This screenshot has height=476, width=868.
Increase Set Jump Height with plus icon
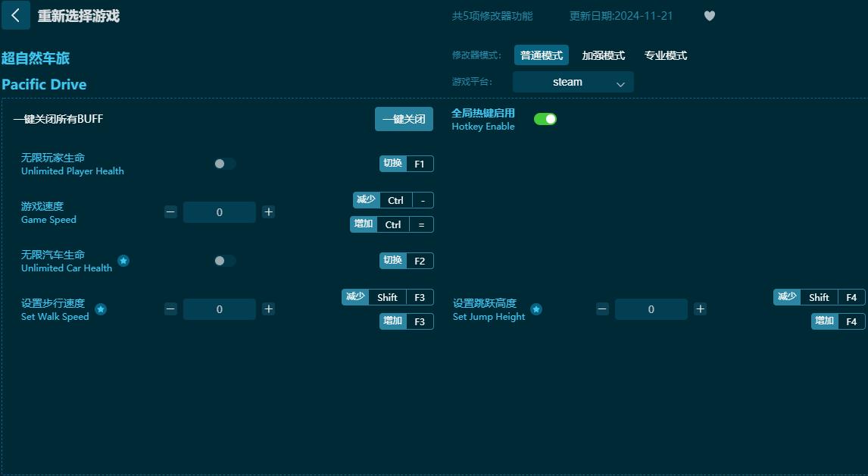coord(701,309)
